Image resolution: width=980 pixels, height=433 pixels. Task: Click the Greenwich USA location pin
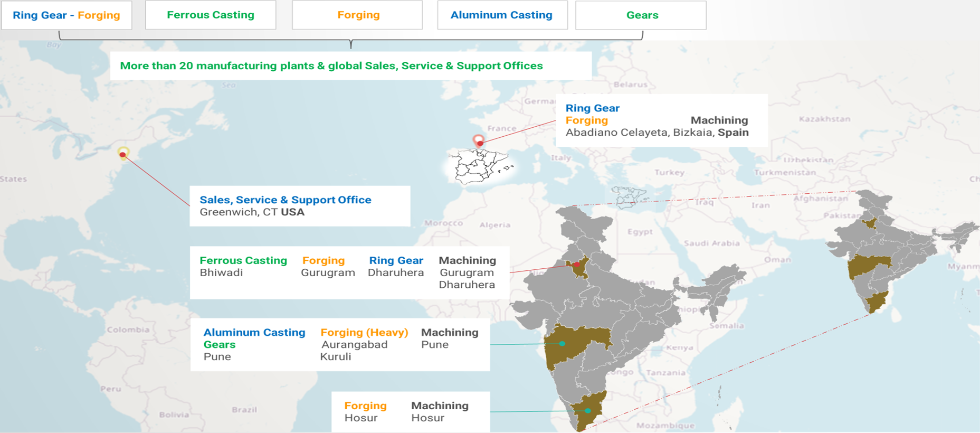pos(123,154)
